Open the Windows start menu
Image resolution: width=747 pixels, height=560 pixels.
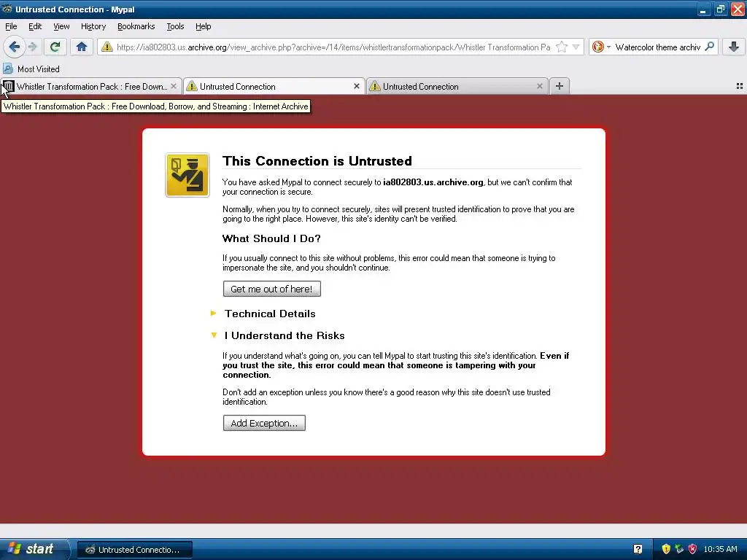coord(34,549)
